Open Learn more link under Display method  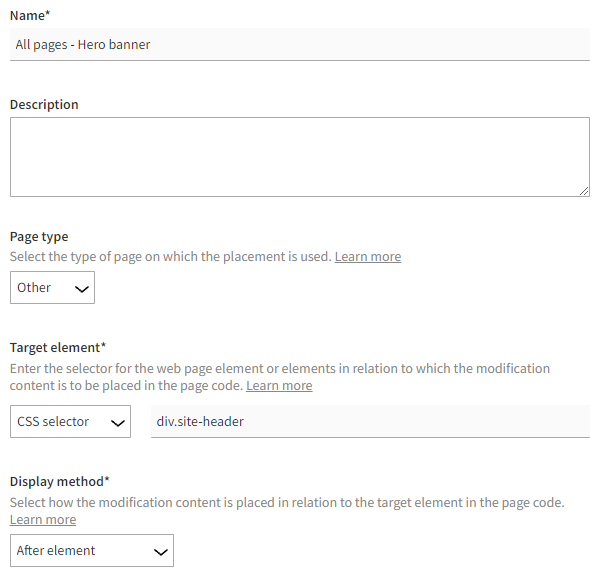click(43, 520)
